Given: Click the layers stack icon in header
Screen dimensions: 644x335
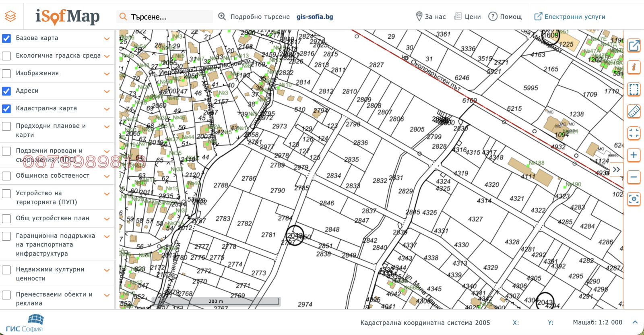Looking at the screenshot, I should (x=11, y=17).
